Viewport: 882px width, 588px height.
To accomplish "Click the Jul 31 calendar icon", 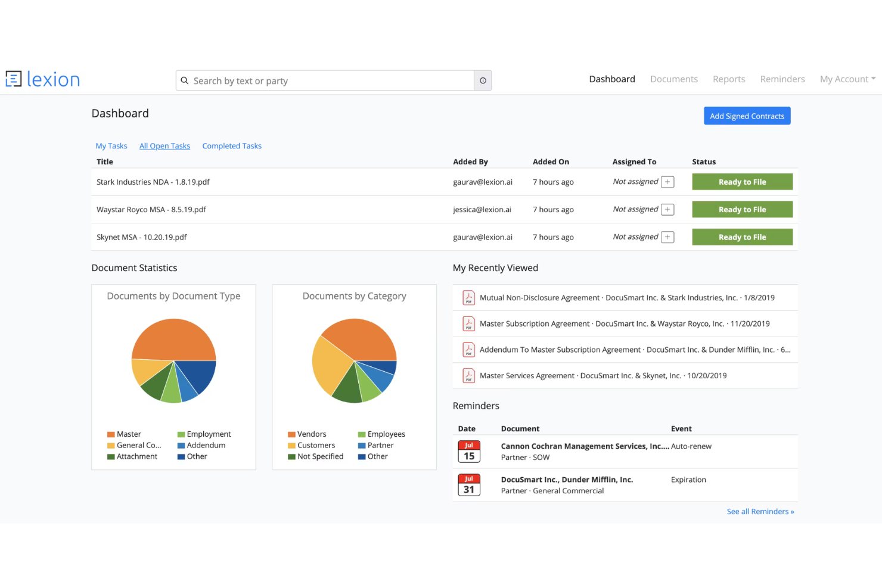I will (x=469, y=485).
